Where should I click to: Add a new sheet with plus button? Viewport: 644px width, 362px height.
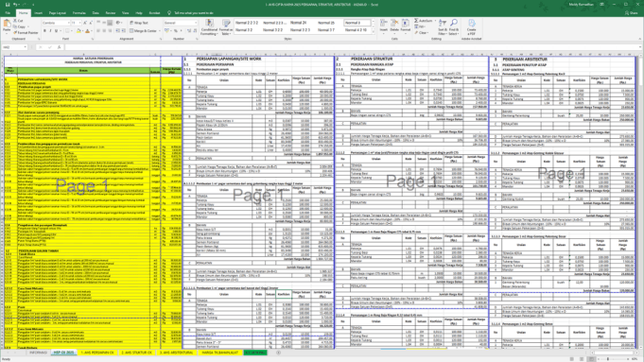278,353
